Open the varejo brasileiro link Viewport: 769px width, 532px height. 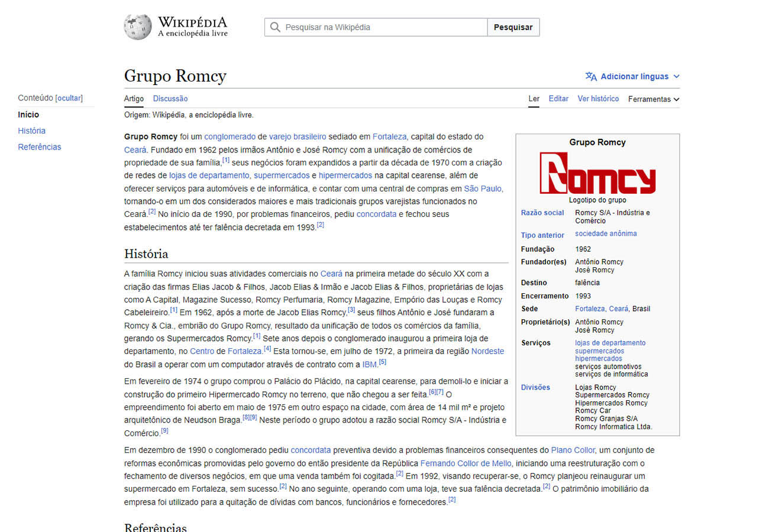point(298,137)
